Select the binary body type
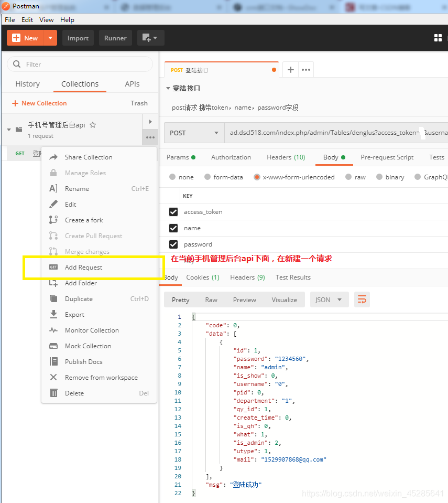448x503 pixels. [x=379, y=177]
